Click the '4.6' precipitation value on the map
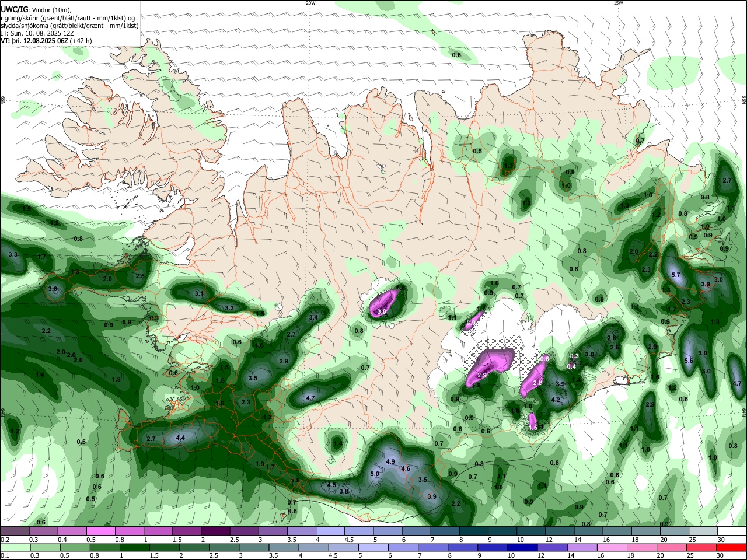This screenshot has width=747, height=560. pos(406,468)
